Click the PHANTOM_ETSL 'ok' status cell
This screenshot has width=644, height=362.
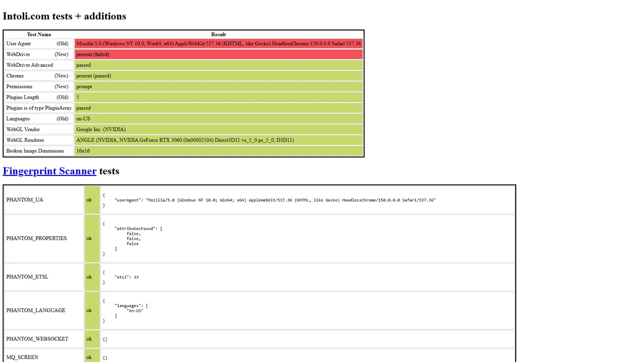(x=92, y=277)
